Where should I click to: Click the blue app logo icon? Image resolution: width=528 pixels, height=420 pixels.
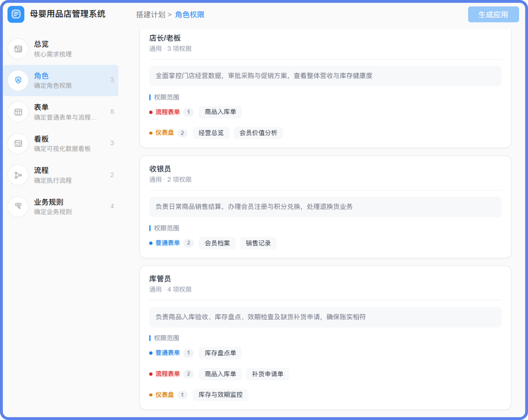tap(16, 14)
